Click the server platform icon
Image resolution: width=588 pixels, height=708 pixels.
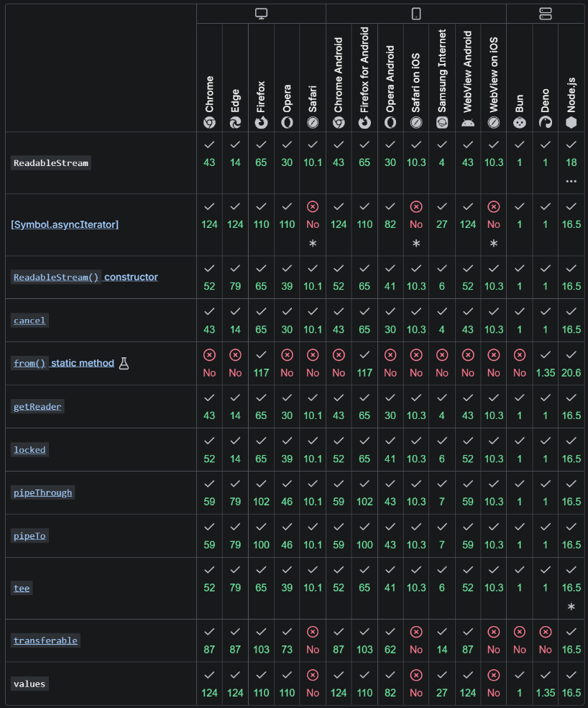[x=545, y=14]
